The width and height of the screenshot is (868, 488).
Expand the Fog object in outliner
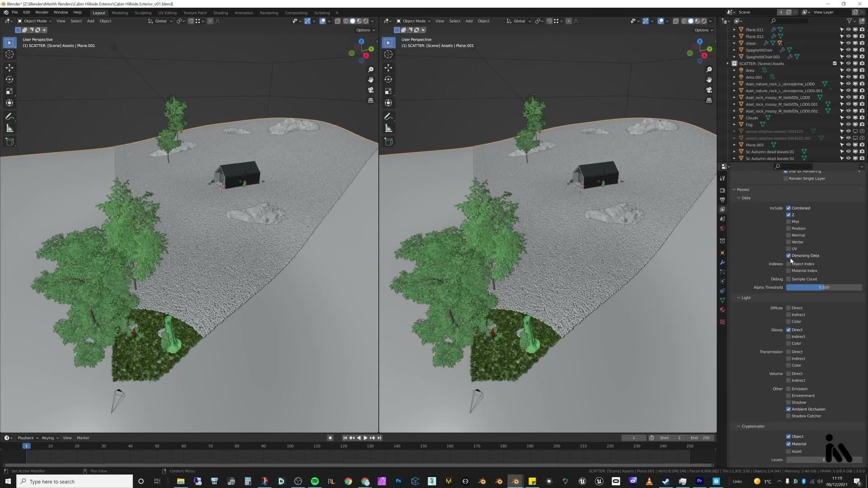pyautogui.click(x=734, y=125)
